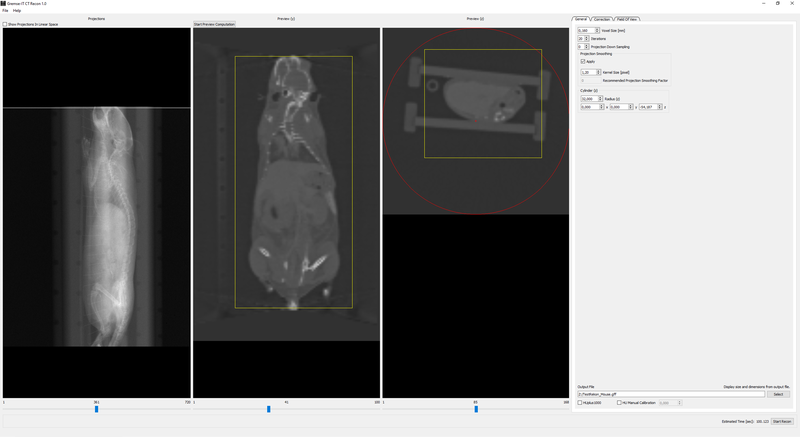Enable the HUplus1000 checkbox
Image resolution: width=800 pixels, height=437 pixels.
tap(580, 403)
